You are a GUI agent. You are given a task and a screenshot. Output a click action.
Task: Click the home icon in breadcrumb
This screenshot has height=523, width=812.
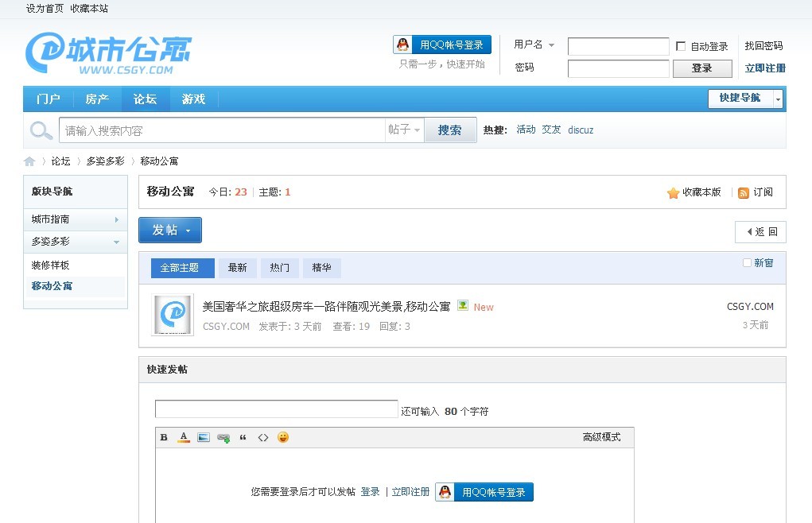coord(29,161)
